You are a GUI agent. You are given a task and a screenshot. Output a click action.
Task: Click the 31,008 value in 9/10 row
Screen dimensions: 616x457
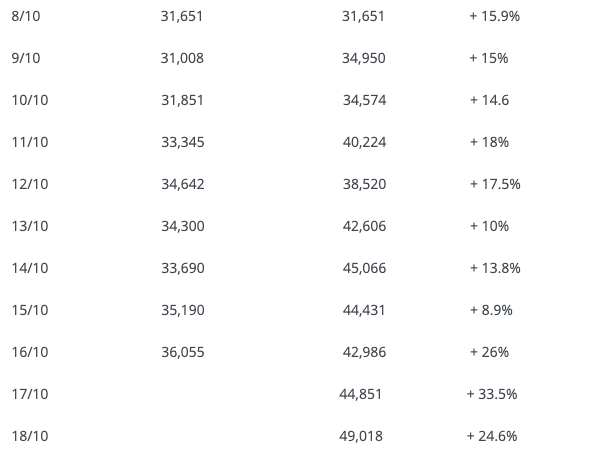click(x=182, y=58)
